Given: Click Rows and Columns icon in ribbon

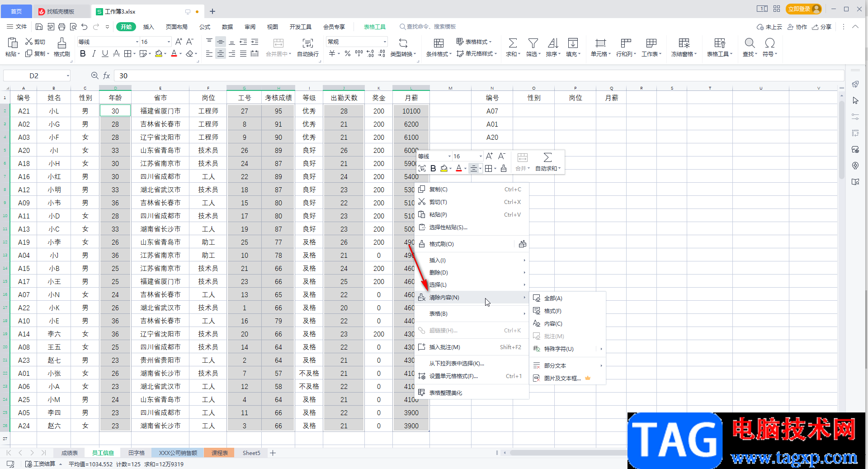Looking at the screenshot, I should (x=626, y=43).
